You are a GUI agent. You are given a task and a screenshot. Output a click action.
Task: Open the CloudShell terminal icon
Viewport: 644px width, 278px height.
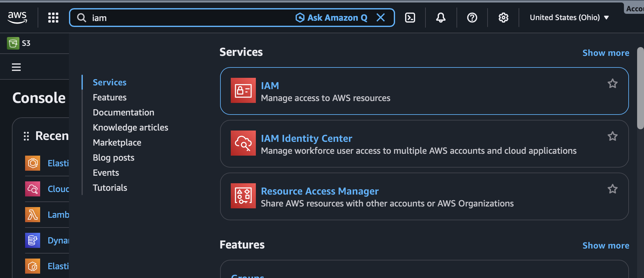tap(410, 18)
